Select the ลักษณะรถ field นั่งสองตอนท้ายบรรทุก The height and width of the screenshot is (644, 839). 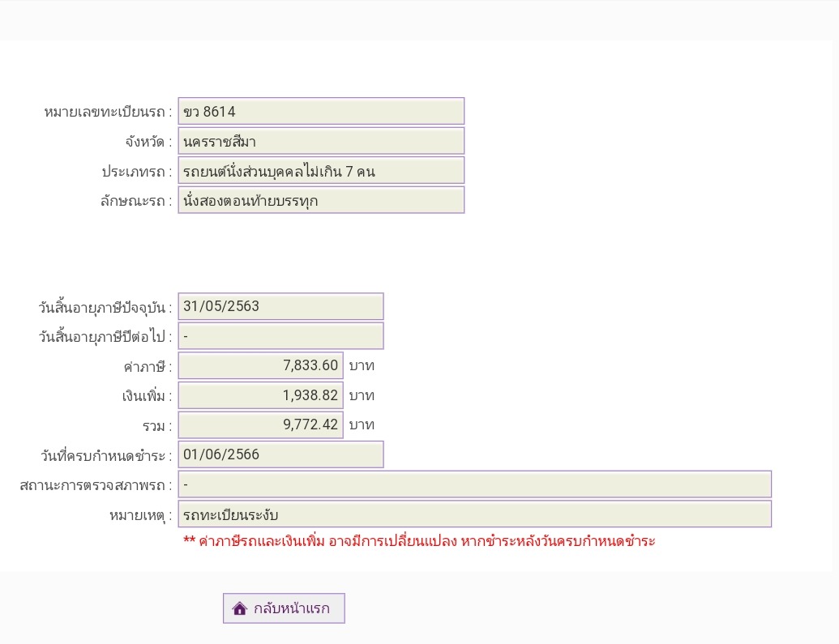321,200
